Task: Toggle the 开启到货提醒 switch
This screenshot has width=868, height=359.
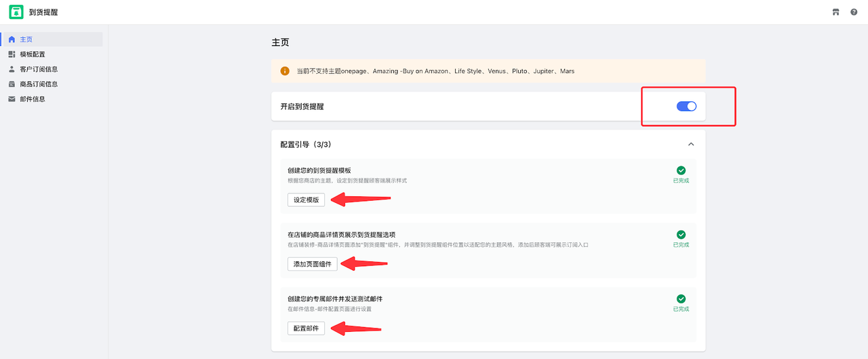Action: coord(686,106)
